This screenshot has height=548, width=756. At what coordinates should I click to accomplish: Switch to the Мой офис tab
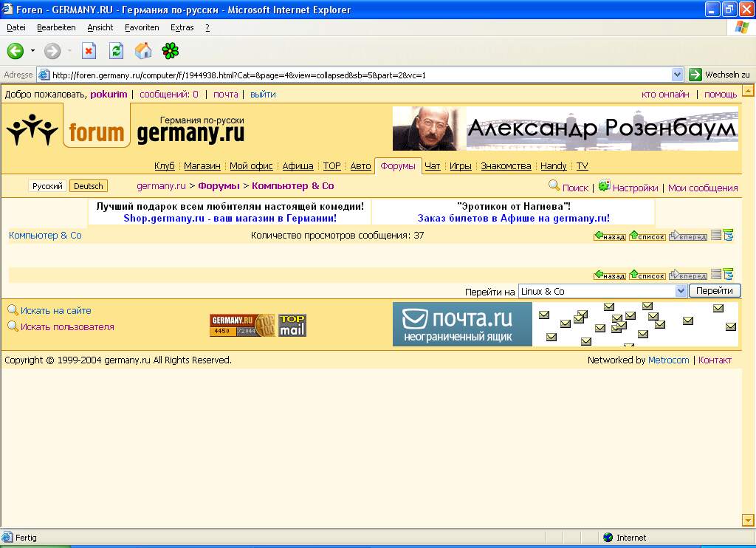[x=251, y=166]
